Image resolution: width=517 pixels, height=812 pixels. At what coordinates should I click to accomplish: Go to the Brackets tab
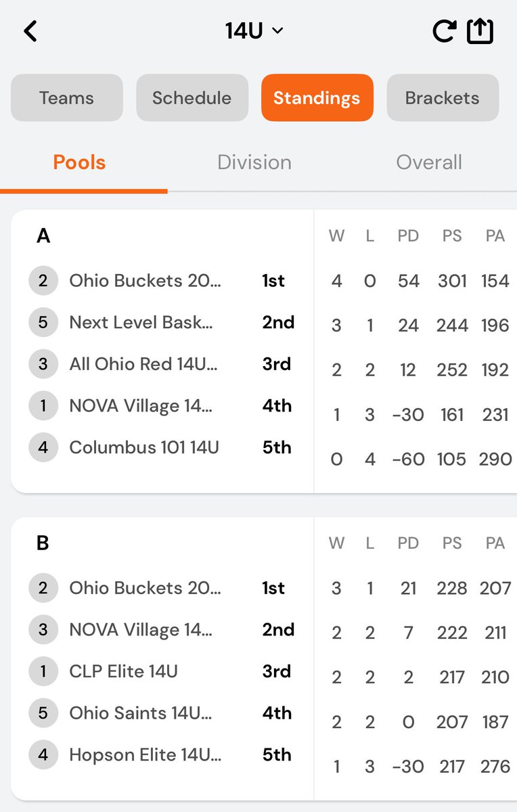(x=443, y=97)
